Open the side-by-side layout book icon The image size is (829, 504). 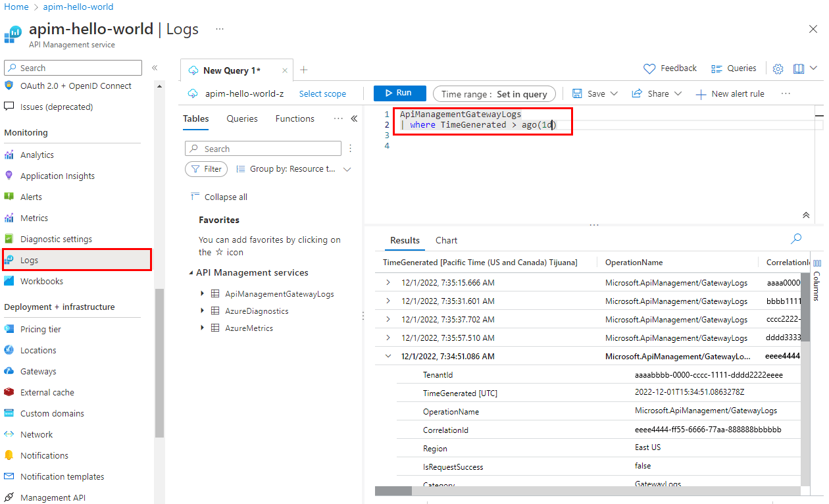coord(798,68)
